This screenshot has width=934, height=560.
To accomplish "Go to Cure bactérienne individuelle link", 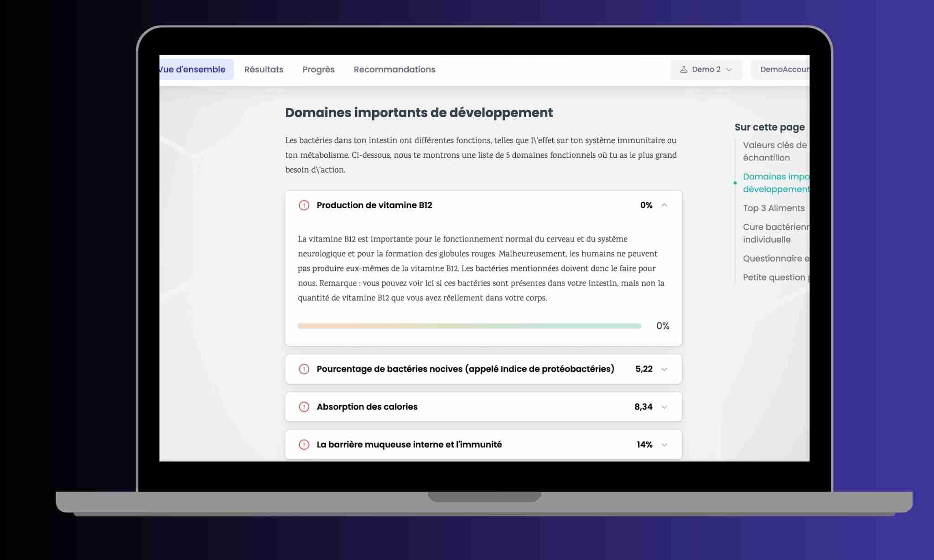I will (x=776, y=233).
